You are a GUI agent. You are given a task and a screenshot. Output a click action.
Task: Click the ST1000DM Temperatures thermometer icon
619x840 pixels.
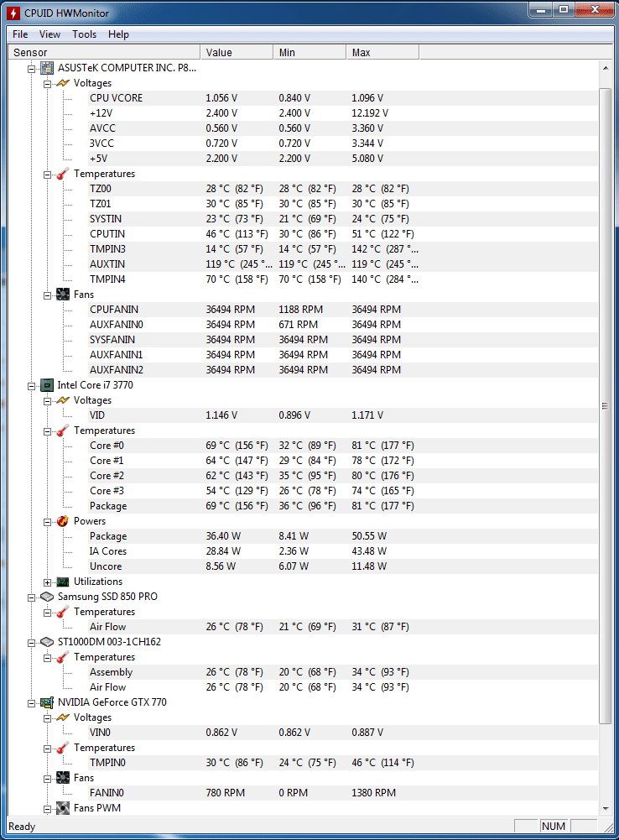click(63, 657)
